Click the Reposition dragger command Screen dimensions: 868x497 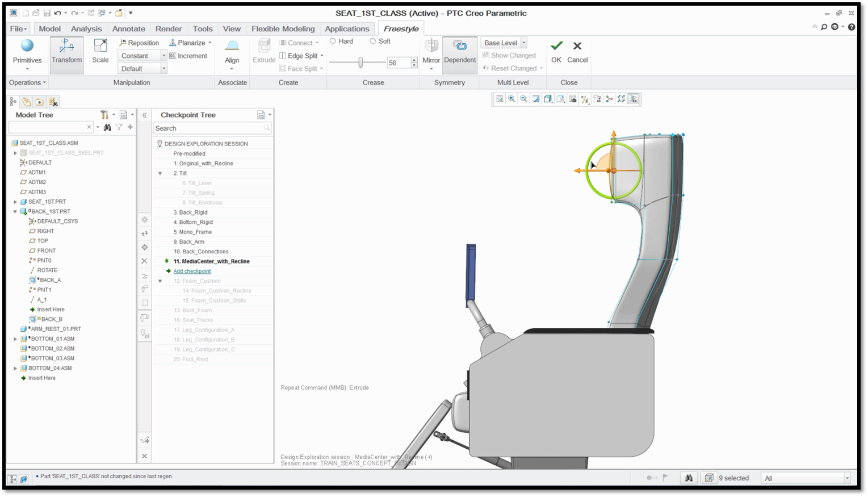pyautogui.click(x=139, y=43)
